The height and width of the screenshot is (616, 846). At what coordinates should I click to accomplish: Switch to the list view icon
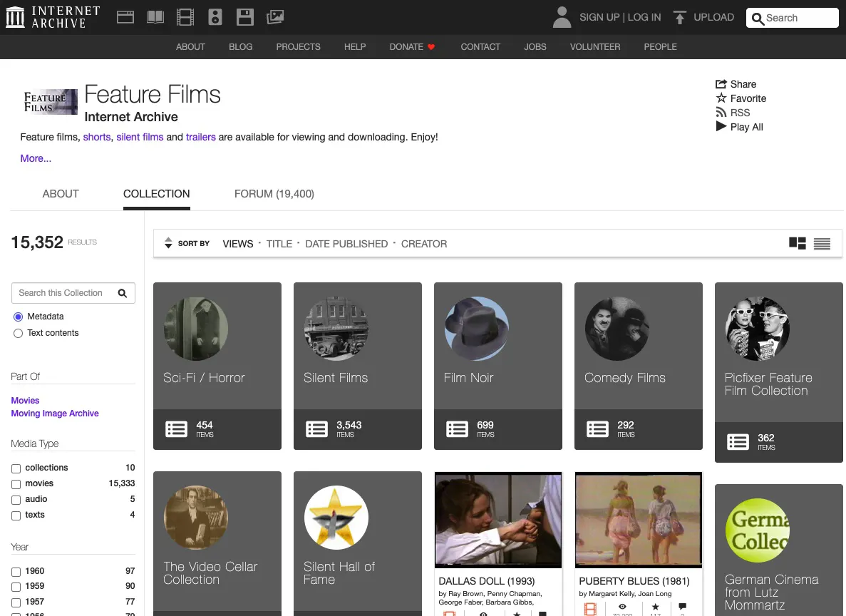[822, 244]
